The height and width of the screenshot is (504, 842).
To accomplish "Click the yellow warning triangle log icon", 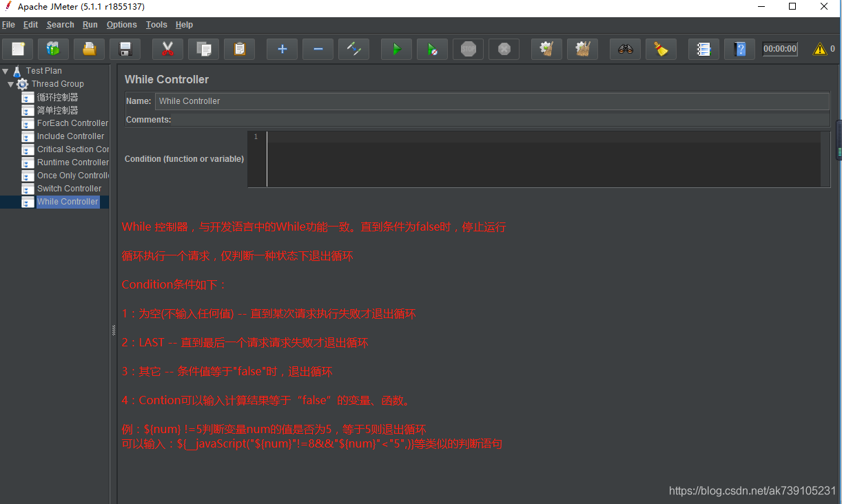I will pos(819,49).
